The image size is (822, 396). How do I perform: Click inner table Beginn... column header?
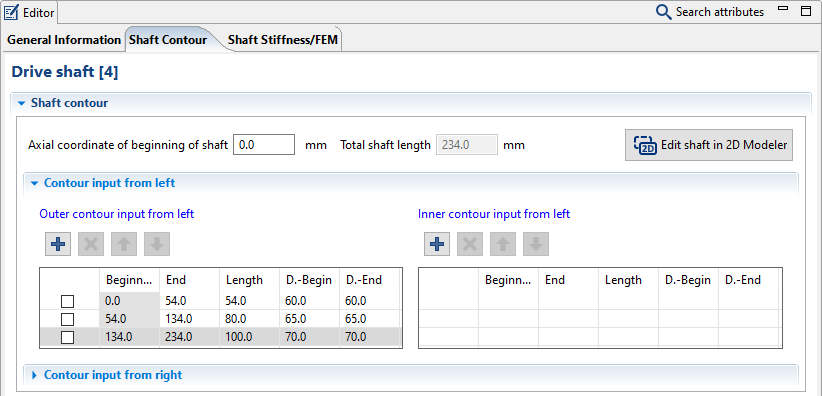coord(509,280)
